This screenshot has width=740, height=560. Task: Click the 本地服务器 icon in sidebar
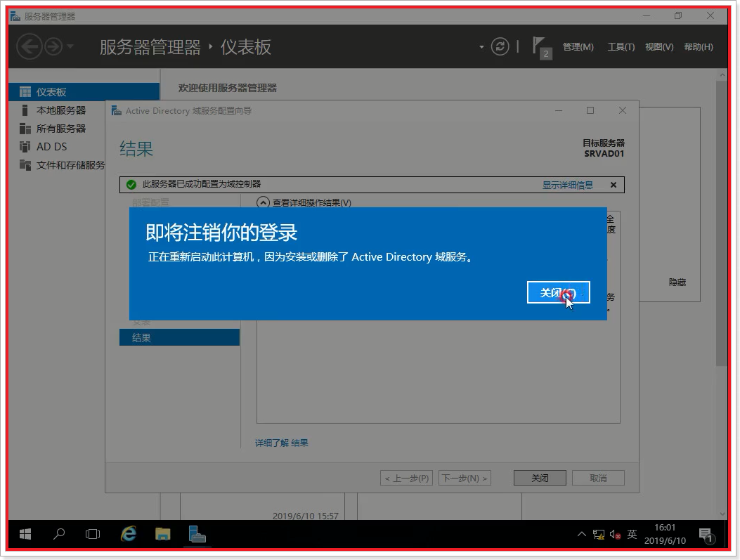[x=25, y=110]
